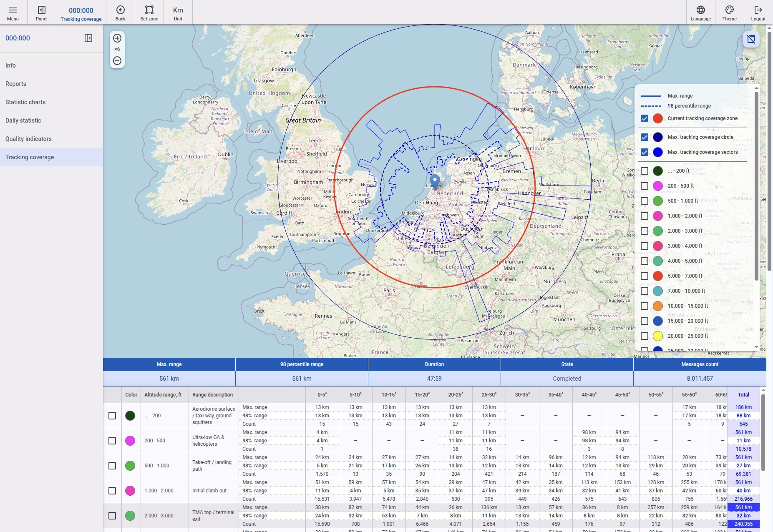
Task: Go to Quality indicators section
Action: [x=28, y=139]
